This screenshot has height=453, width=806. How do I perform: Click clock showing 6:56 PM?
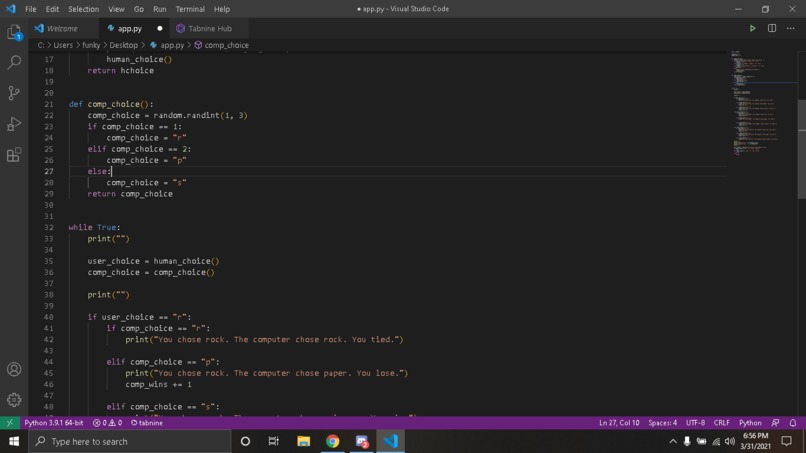[756, 436]
